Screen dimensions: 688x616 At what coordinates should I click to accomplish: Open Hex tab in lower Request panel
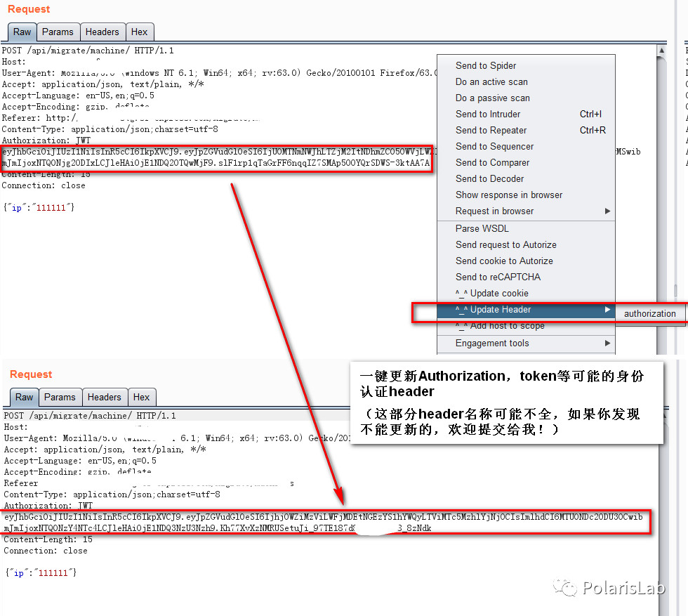tap(141, 398)
